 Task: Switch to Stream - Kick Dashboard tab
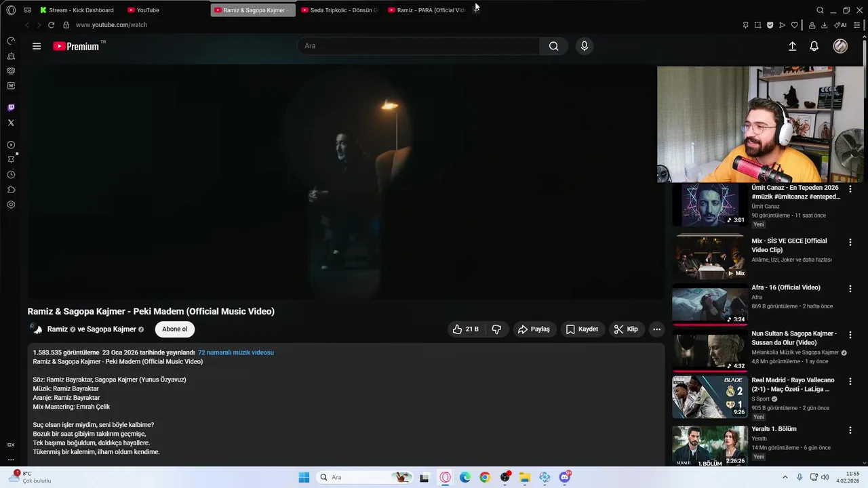(79, 10)
